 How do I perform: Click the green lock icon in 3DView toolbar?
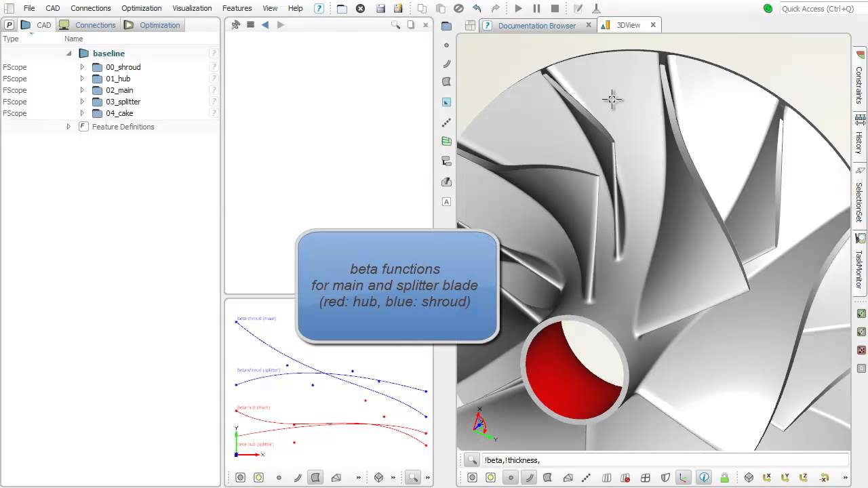click(x=724, y=478)
